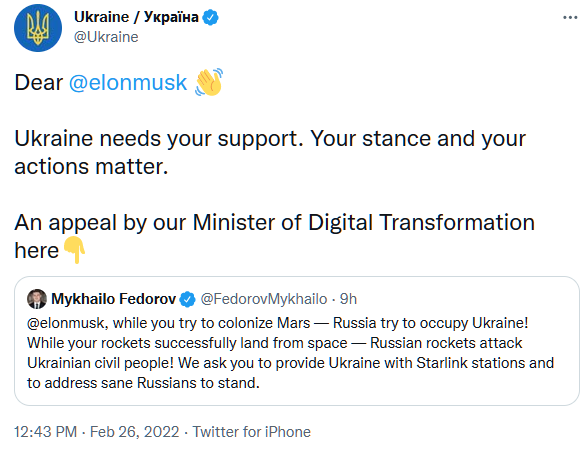584x452 pixels.
Task: Click the Mykhailo Fedorov display name
Action: (114, 299)
